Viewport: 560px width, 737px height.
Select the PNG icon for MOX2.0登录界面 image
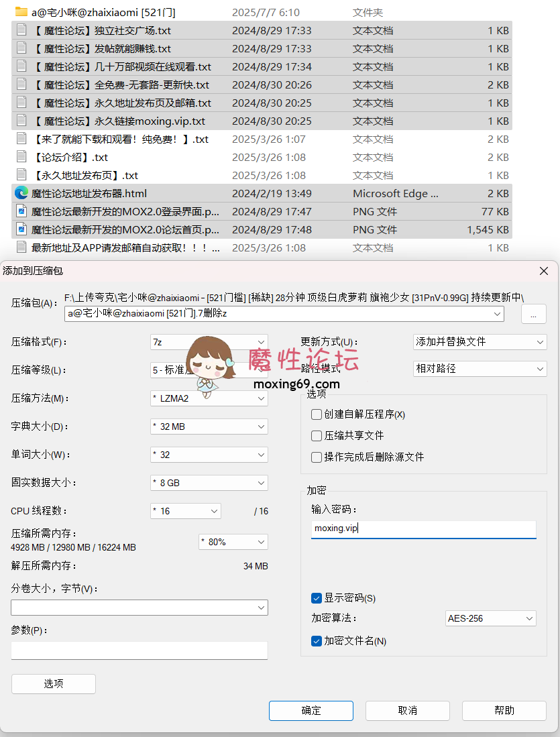pos(21,211)
